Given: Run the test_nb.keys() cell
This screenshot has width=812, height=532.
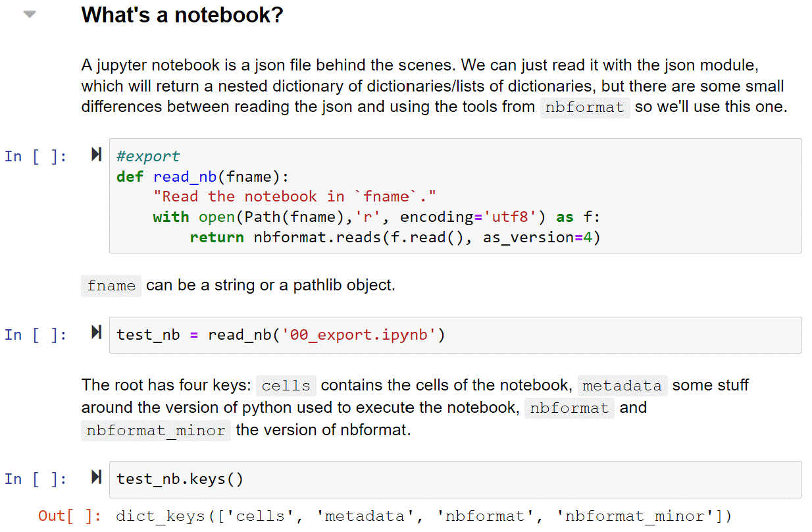Looking at the screenshot, I should [97, 478].
